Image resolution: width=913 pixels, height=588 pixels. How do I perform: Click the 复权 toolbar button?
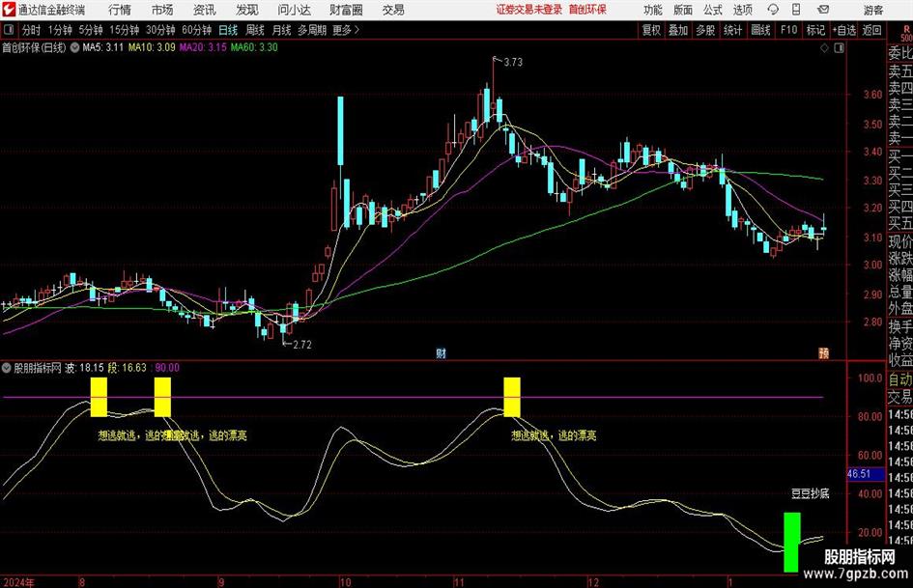[651, 30]
